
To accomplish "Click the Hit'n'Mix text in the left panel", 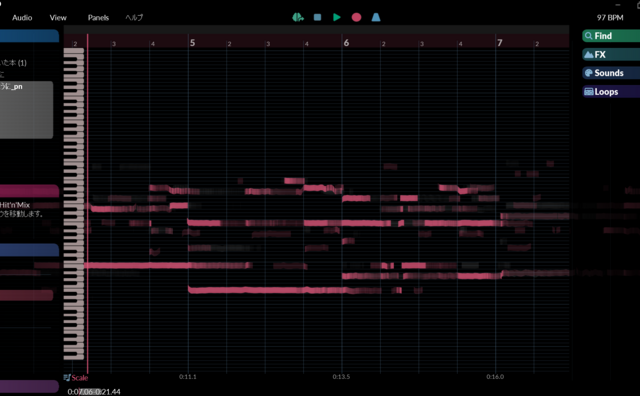I will pos(15,205).
